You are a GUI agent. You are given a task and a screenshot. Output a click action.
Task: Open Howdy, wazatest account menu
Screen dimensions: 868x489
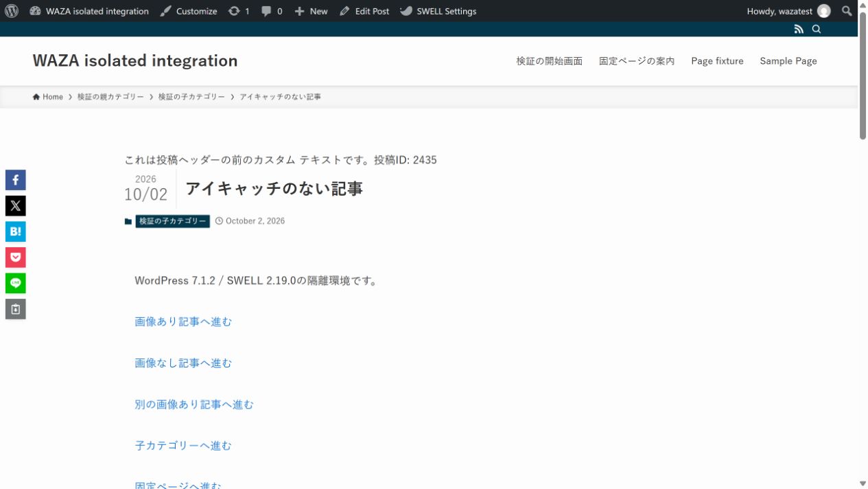click(788, 11)
